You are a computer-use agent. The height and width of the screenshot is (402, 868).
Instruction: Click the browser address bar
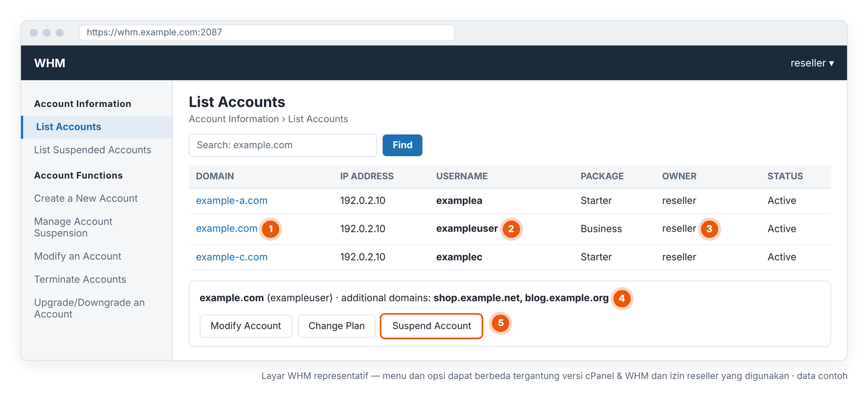267,33
